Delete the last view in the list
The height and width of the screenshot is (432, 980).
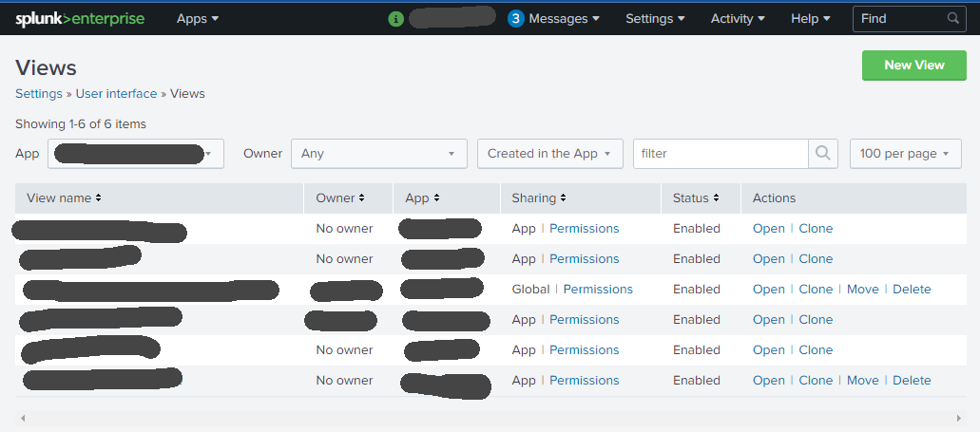click(912, 381)
